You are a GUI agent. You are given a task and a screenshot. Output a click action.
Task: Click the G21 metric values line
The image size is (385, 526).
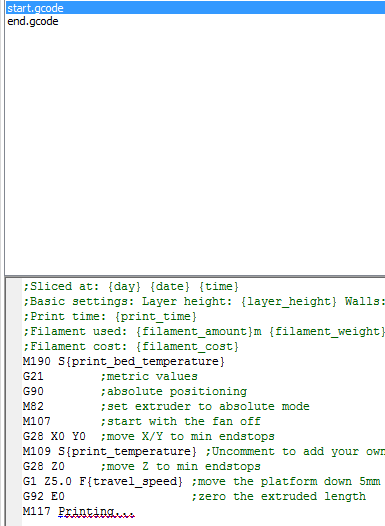[110, 376]
